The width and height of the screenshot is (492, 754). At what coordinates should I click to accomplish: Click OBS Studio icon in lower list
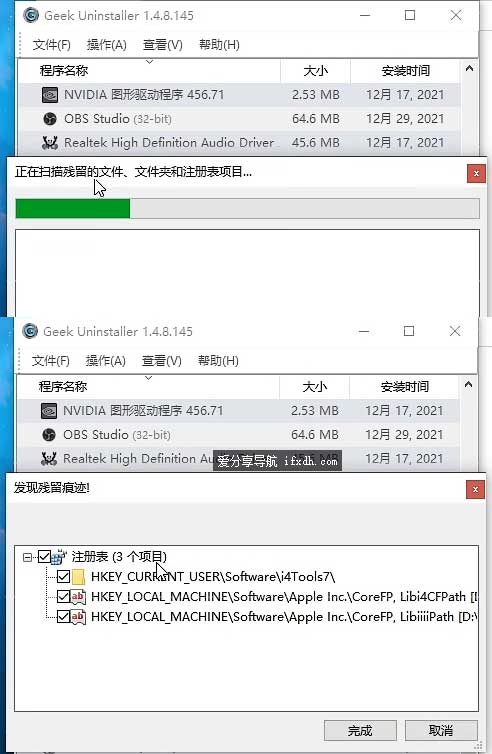tap(49, 435)
